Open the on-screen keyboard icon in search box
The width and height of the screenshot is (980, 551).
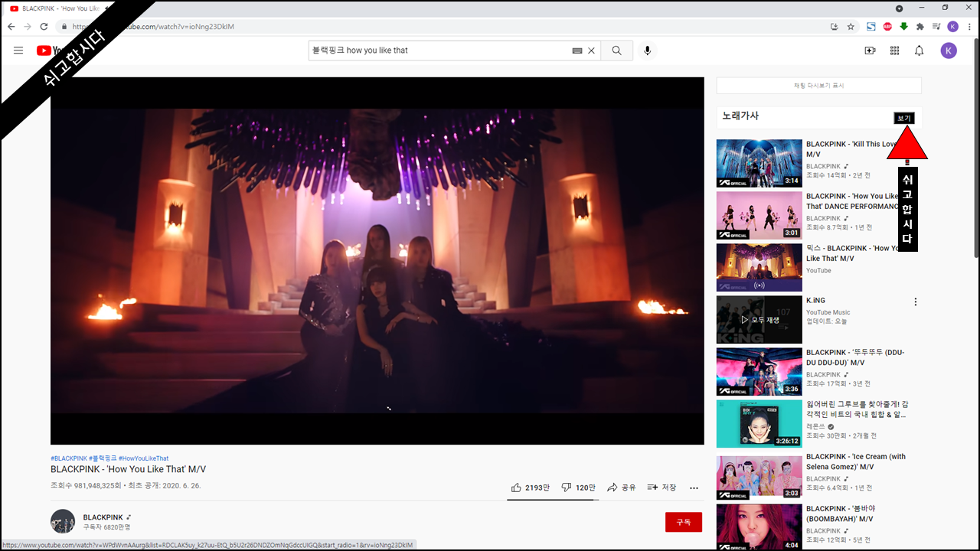click(x=577, y=51)
